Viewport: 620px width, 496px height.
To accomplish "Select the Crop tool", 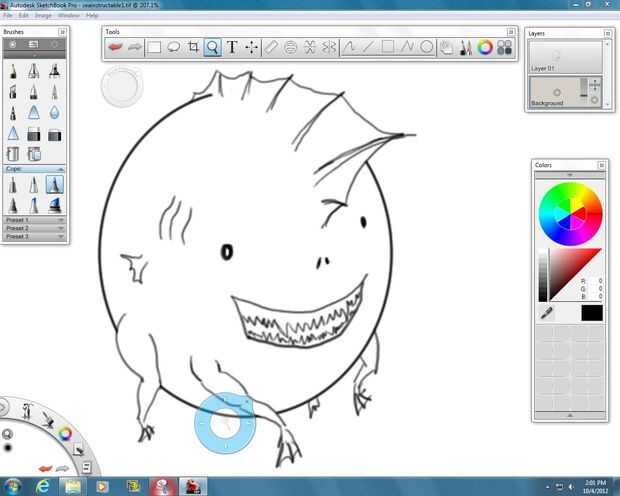I will pos(193,47).
